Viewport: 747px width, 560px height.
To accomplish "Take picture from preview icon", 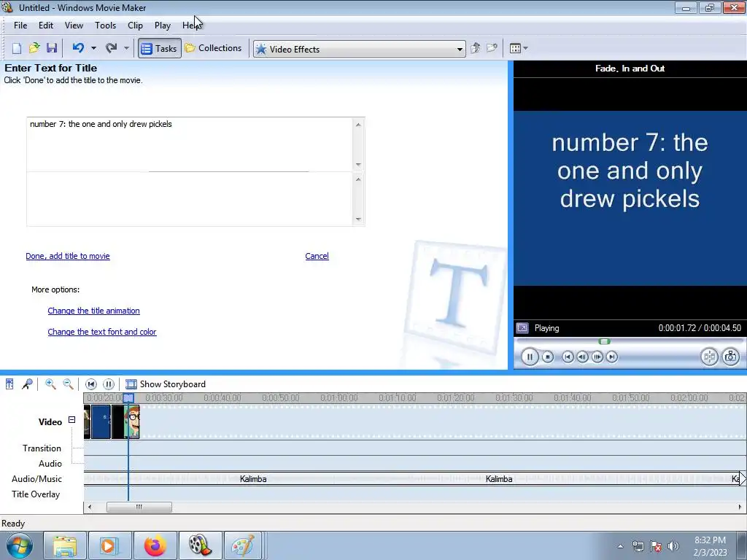I will point(731,357).
